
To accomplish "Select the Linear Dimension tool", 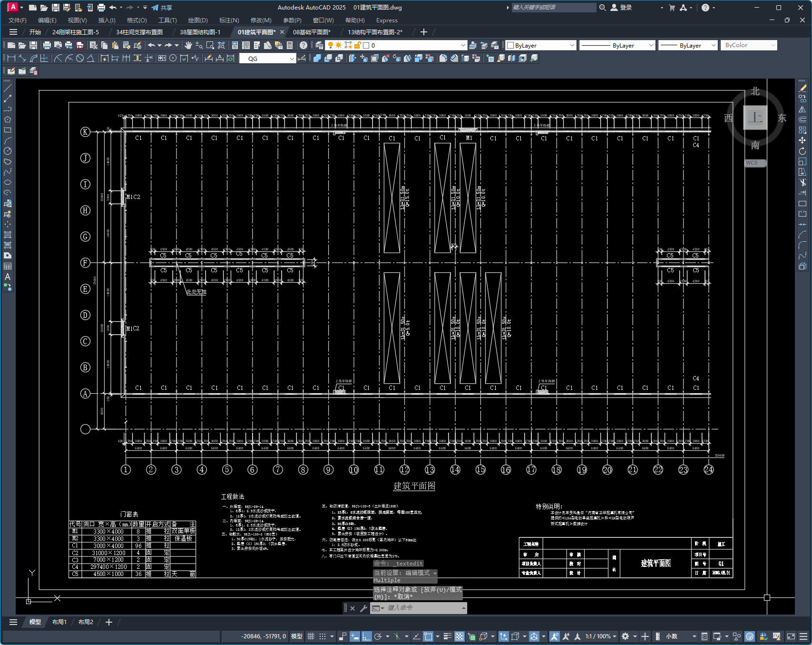I will point(11,58).
